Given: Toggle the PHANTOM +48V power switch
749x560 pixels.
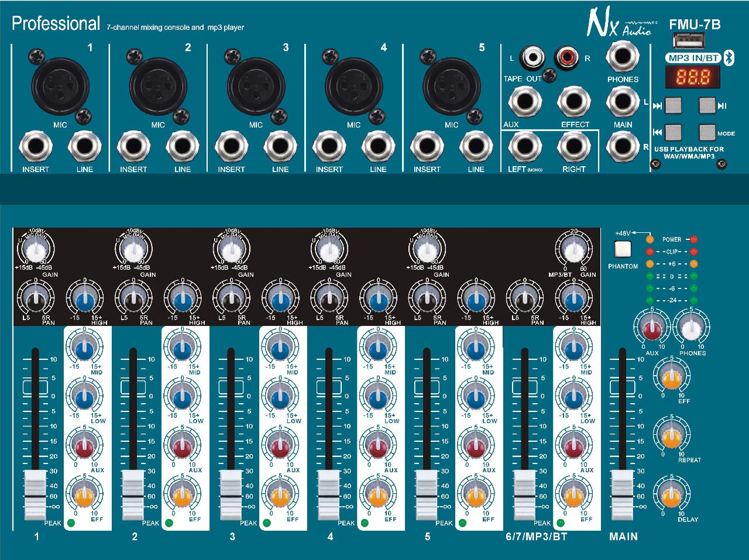Looking at the screenshot, I should [622, 250].
